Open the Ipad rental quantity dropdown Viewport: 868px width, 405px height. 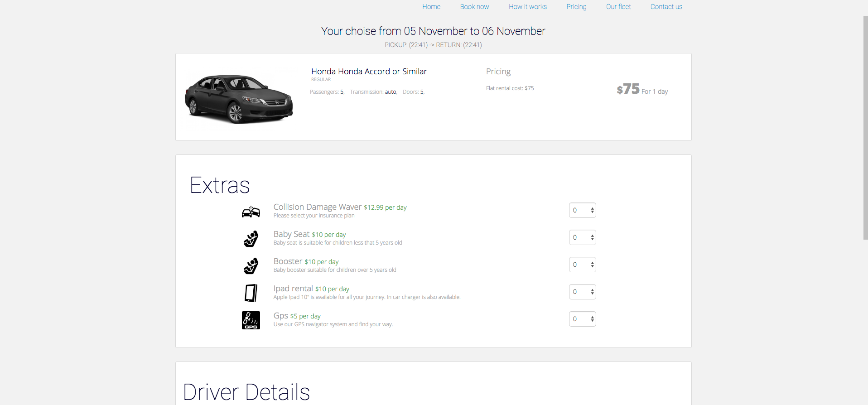pyautogui.click(x=582, y=292)
